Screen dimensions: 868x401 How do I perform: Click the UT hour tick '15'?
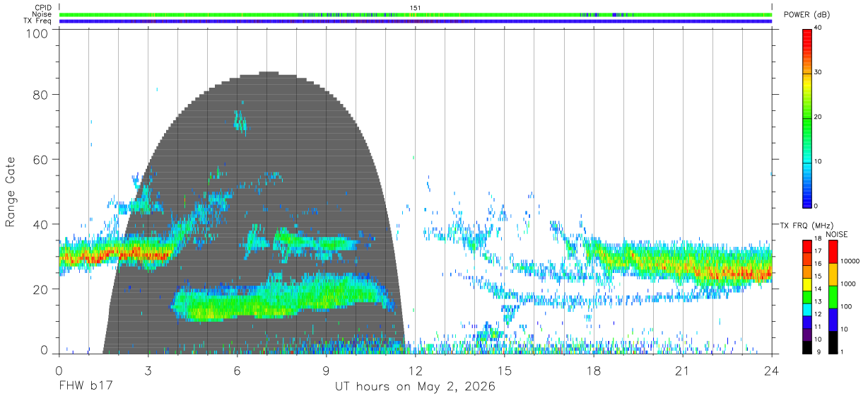tap(505, 371)
